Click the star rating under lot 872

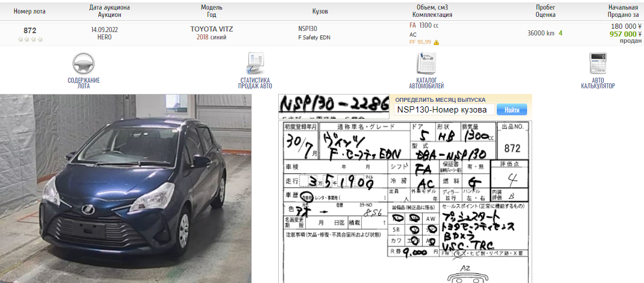[x=30, y=39]
